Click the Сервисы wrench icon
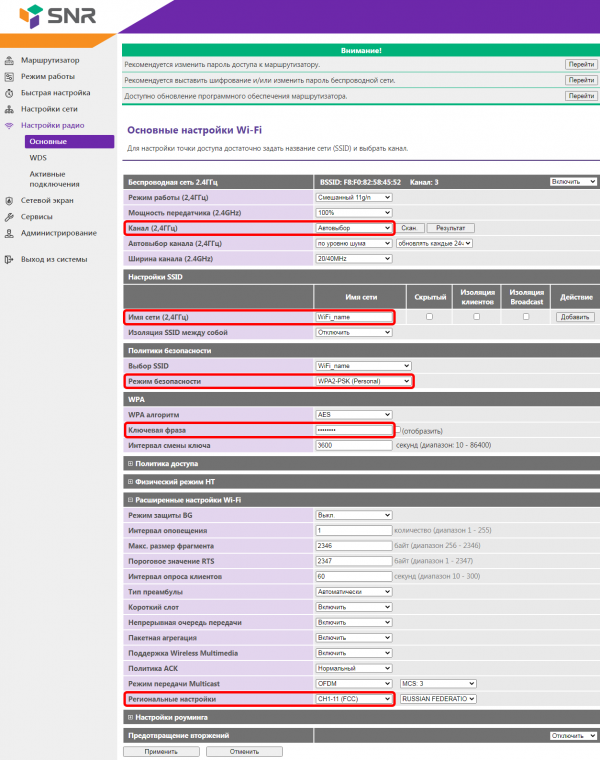The width and height of the screenshot is (600, 760). click(x=9, y=217)
